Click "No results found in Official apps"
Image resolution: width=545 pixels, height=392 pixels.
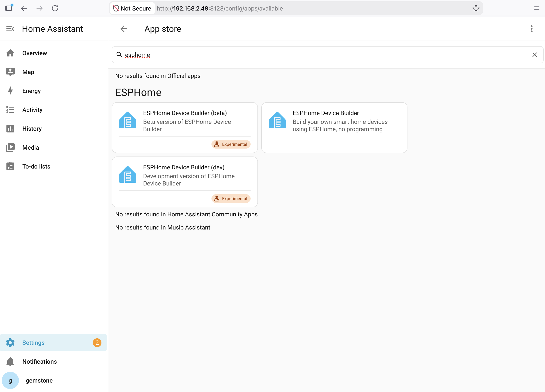[158, 76]
